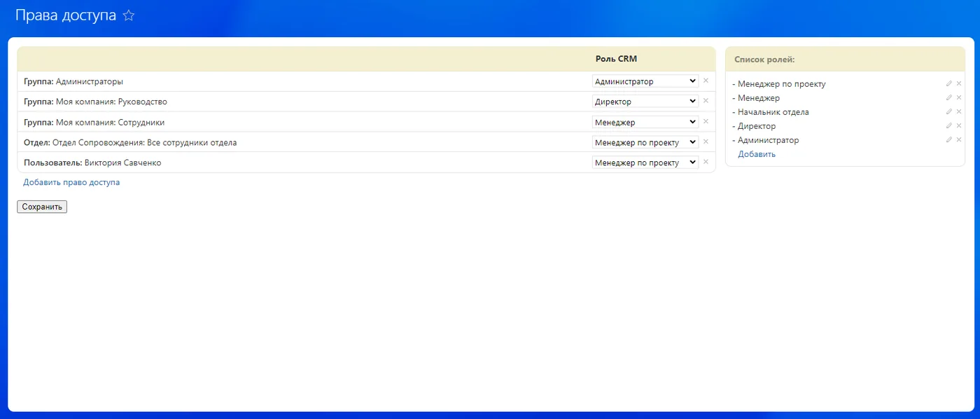
Task: Edit the Начальник отдела role using the pencil
Action: (x=949, y=111)
